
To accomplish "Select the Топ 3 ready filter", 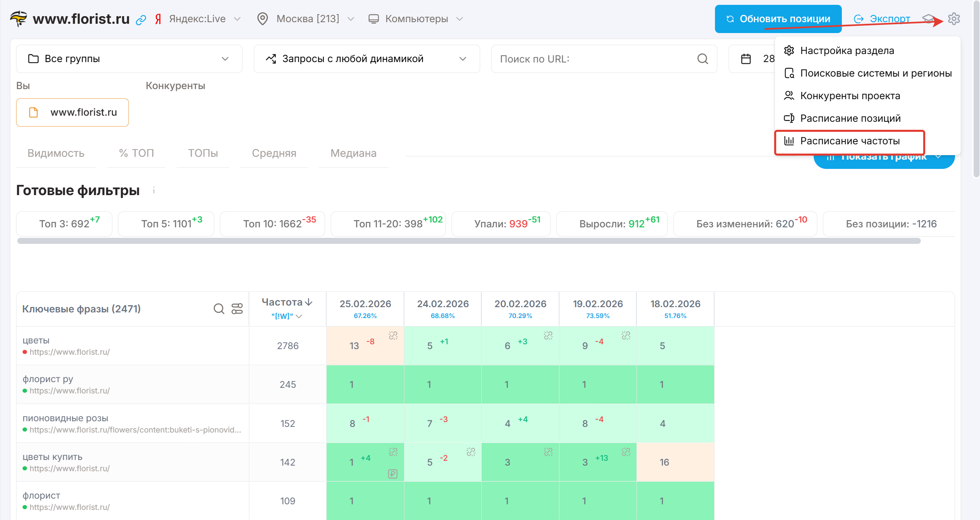I will (x=64, y=224).
